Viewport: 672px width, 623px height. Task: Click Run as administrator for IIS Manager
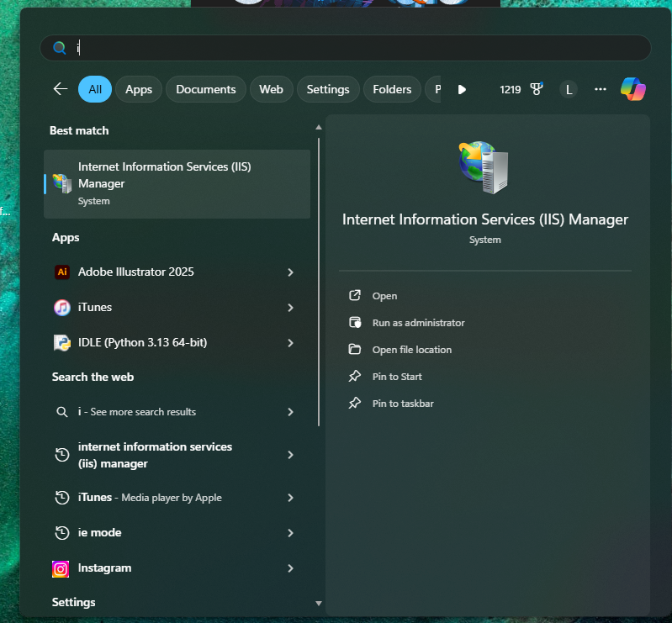coord(418,323)
